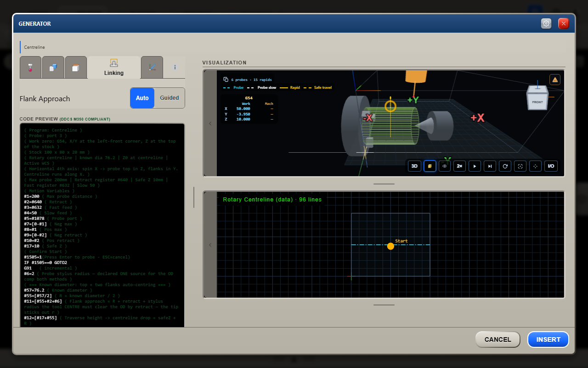Screen dimensions: 588x368
Task: Click the Centreline title text
Action: (34, 47)
